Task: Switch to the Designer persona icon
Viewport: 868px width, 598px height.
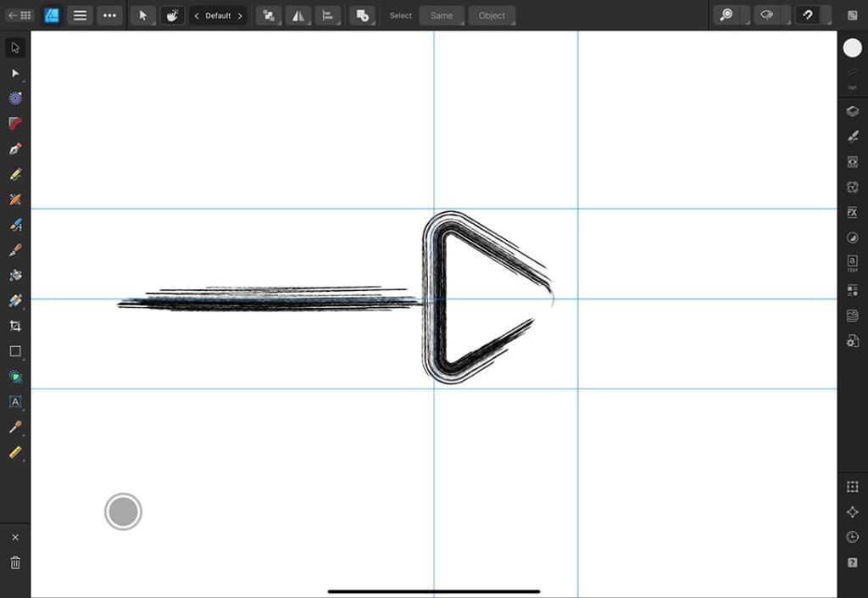Action: pyautogui.click(x=52, y=15)
